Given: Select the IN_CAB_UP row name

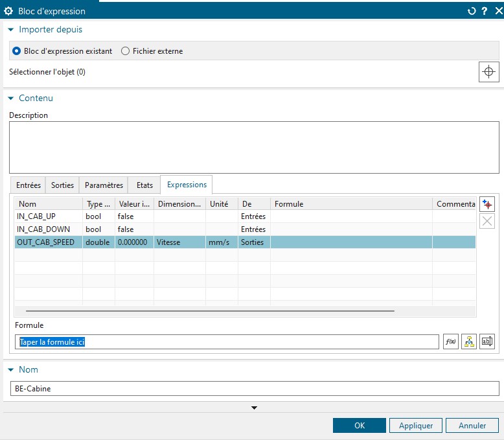Looking at the screenshot, I should (x=36, y=216).
